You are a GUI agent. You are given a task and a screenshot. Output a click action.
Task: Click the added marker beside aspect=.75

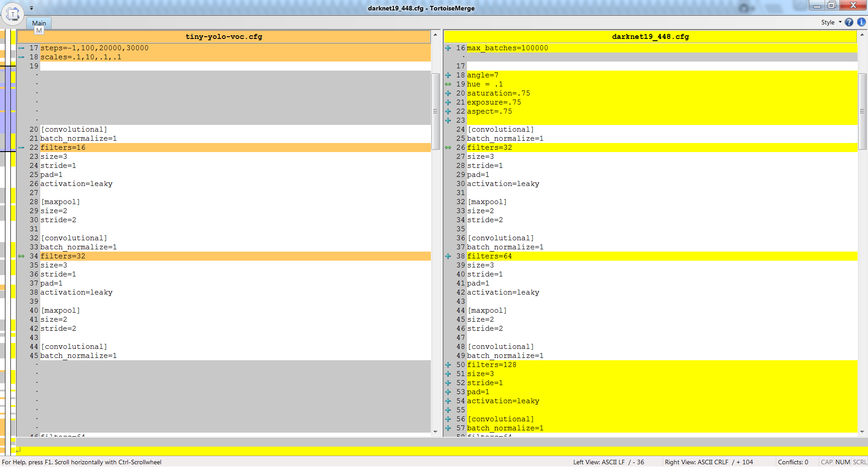[448, 111]
